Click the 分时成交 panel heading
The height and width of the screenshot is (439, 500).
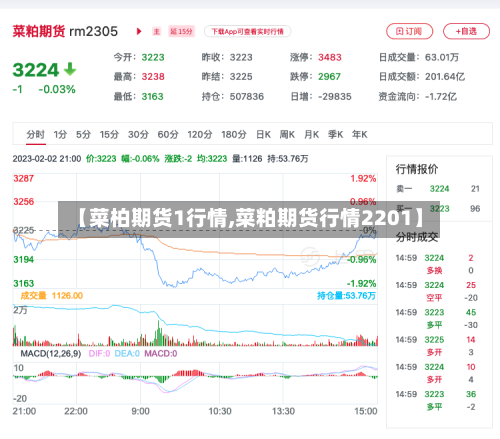pyautogui.click(x=417, y=237)
